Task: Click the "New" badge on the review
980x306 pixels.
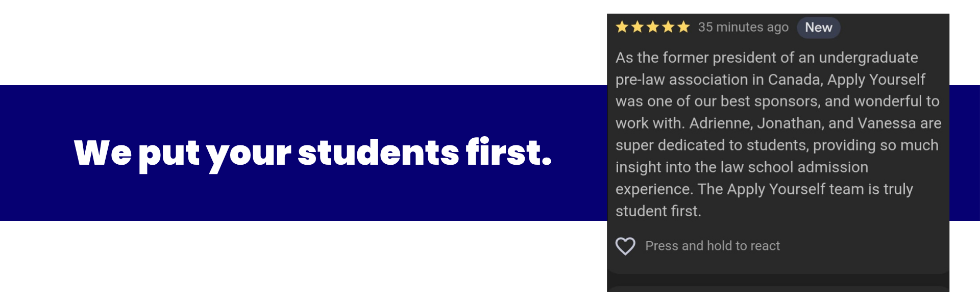Action: [819, 28]
